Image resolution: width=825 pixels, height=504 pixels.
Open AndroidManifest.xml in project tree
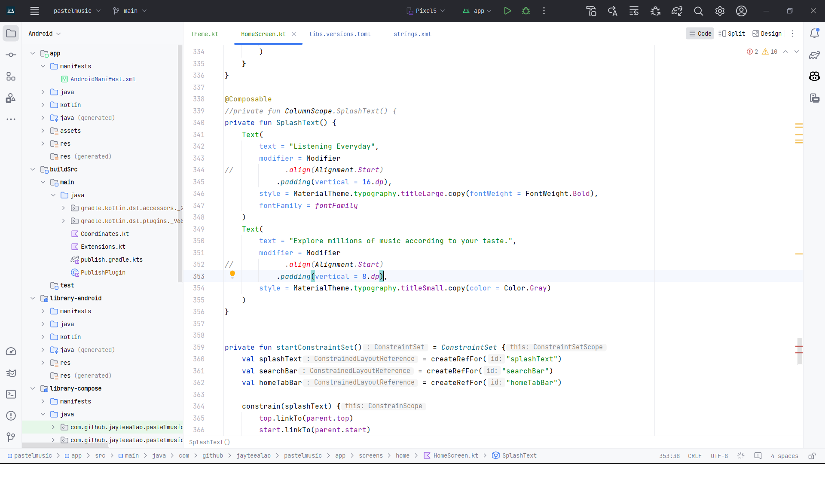(103, 79)
